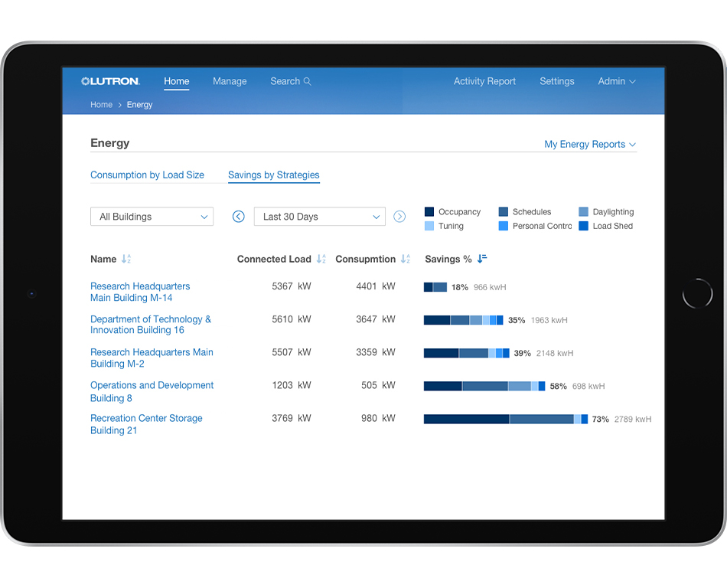Click the next time period arrow

[399, 217]
